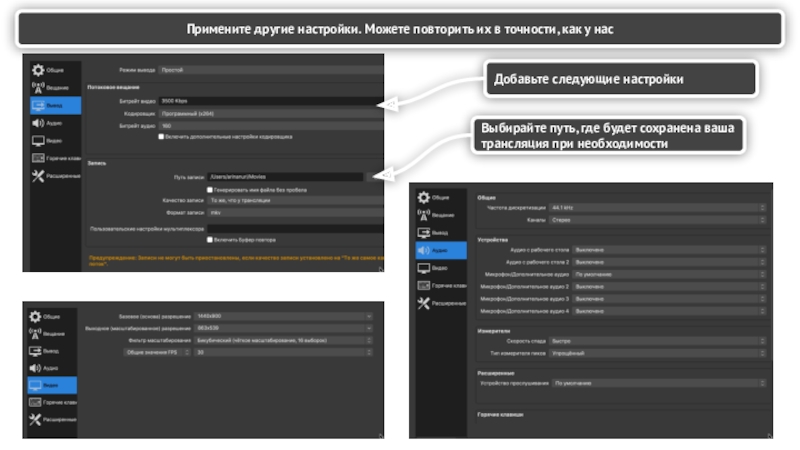Open Аудио speaker icon in Output settings window
Viewport: 800px width, 450px height.
[38, 123]
